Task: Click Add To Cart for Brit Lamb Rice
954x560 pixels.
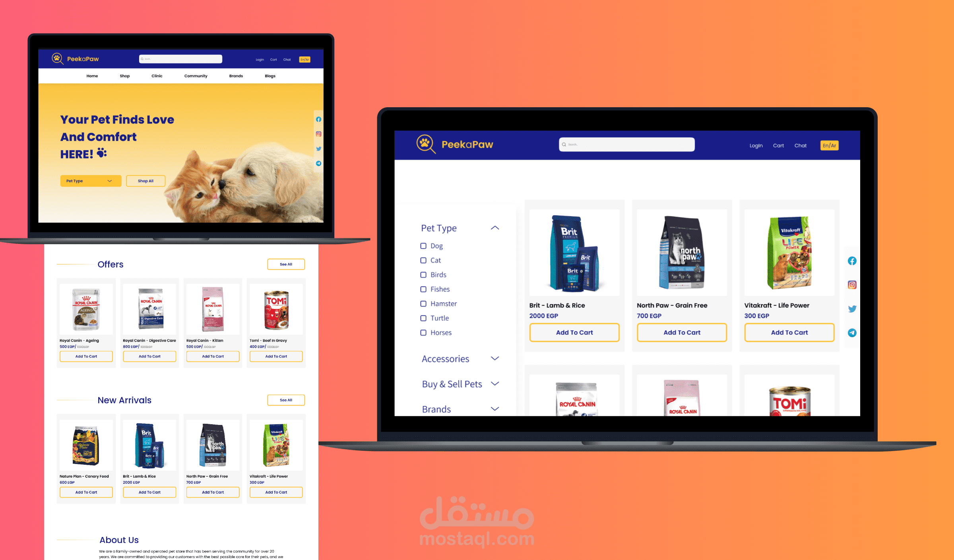Action: click(574, 333)
